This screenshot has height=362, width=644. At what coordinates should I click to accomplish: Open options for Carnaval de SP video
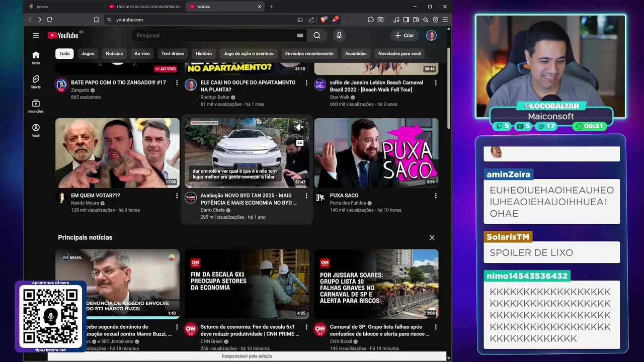(436, 327)
